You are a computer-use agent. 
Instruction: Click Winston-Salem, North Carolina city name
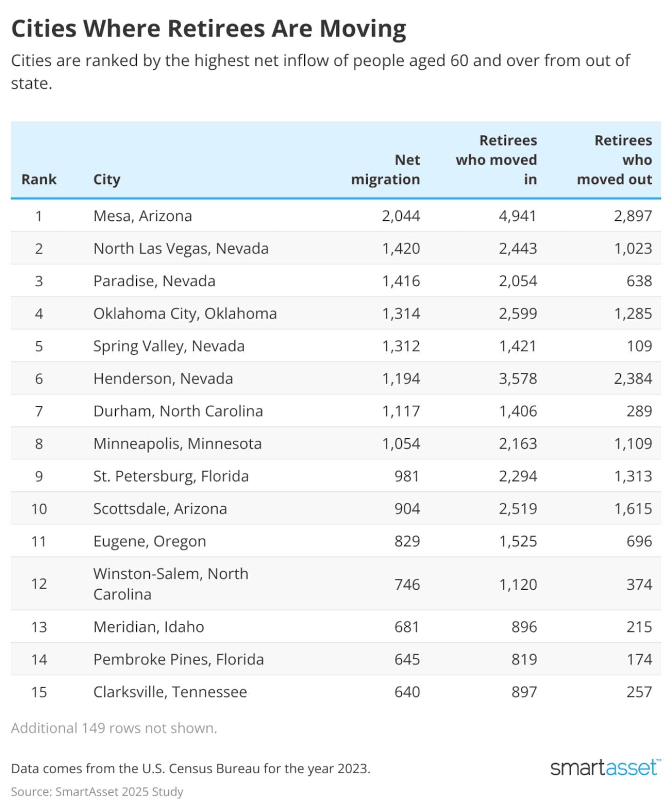tap(171, 584)
